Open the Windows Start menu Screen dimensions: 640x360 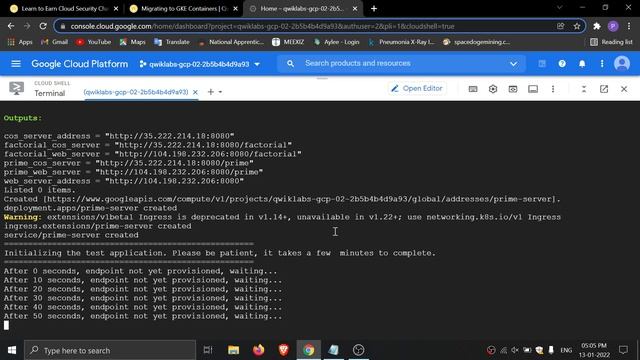[x=12, y=350]
